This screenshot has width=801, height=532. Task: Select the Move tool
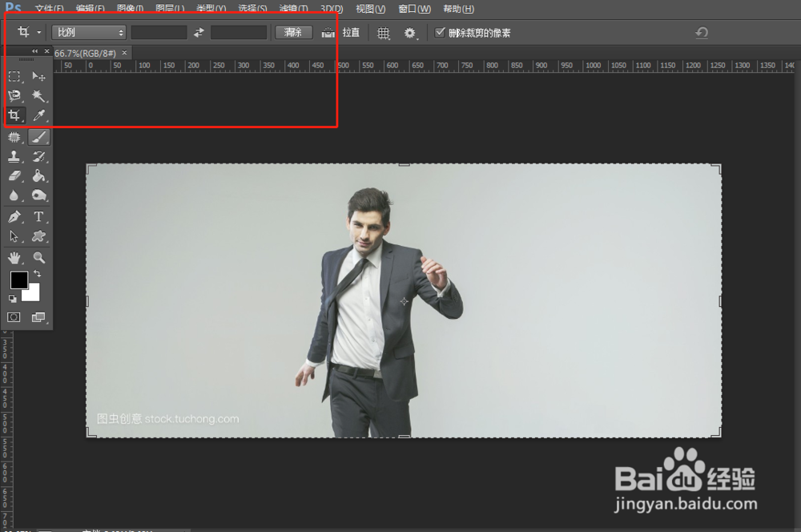38,77
